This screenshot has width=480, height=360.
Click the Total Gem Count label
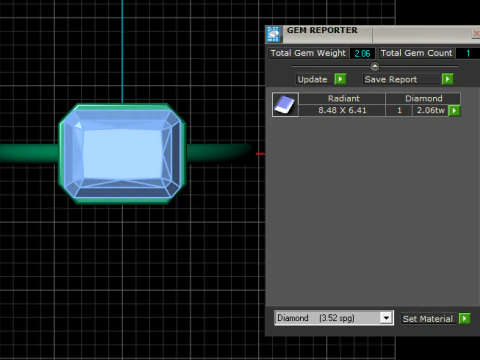(416, 53)
